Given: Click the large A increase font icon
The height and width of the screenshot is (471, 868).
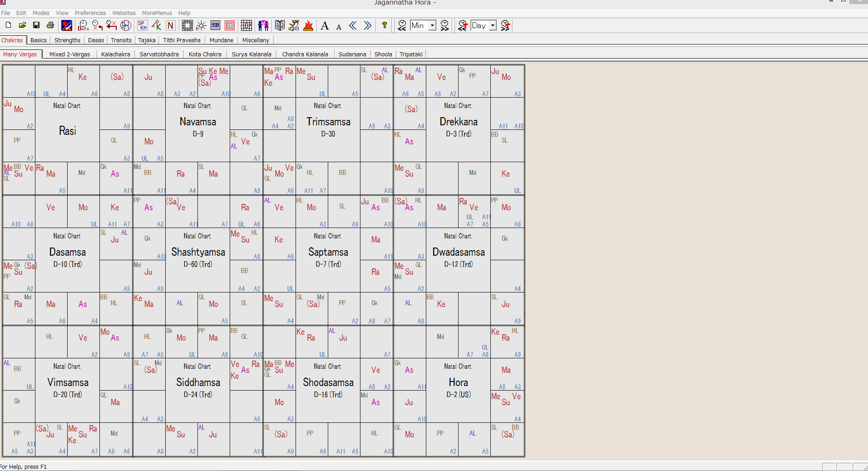Looking at the screenshot, I should 325,26.
